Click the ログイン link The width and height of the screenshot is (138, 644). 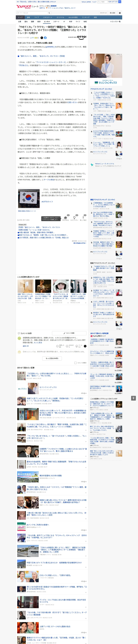coord(42,8)
